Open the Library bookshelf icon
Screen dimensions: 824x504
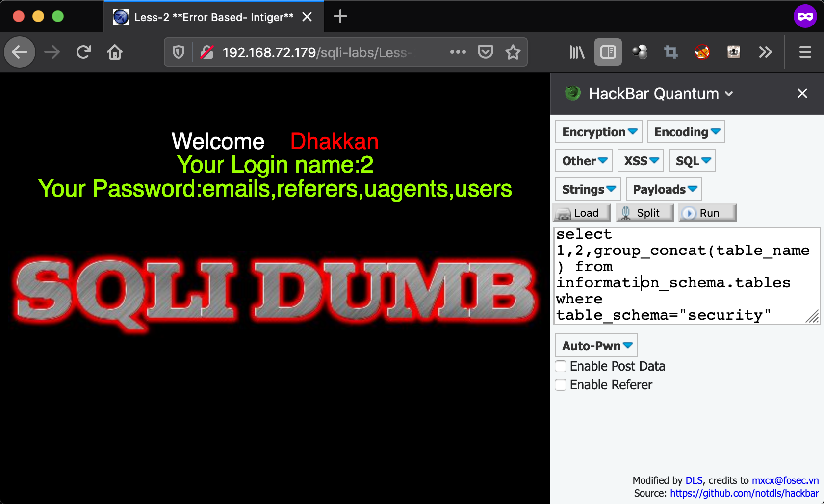576,52
